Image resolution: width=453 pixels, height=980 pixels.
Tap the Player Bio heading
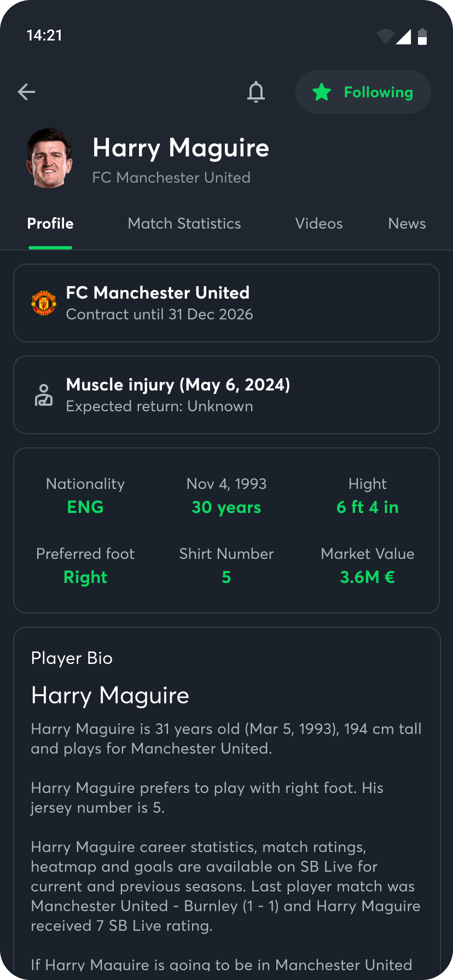72,658
